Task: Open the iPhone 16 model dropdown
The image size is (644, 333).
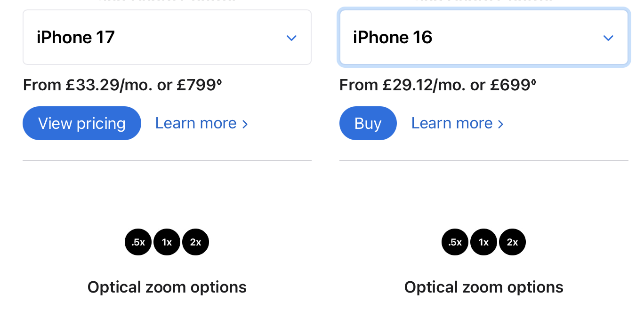Action: 483,37
